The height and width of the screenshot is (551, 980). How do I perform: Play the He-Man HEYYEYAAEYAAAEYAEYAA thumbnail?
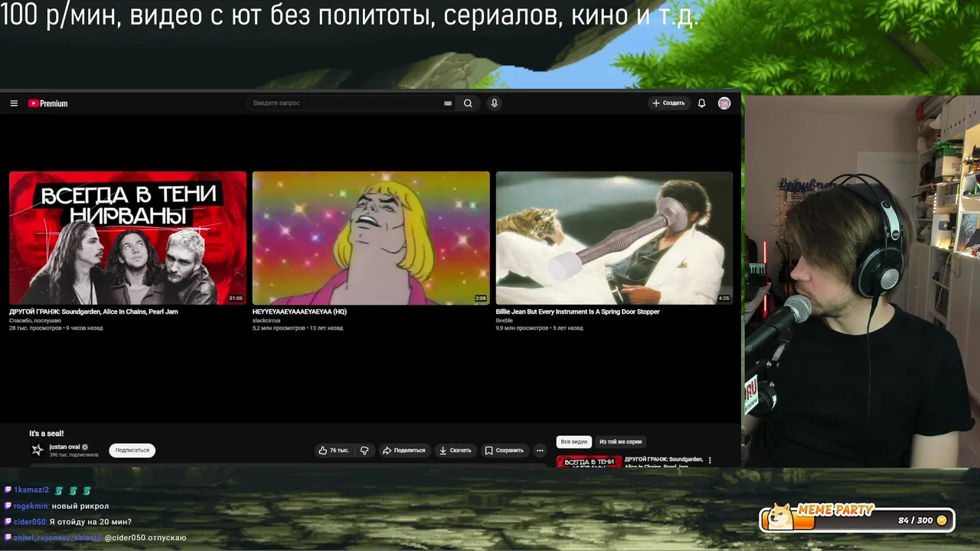coord(371,238)
